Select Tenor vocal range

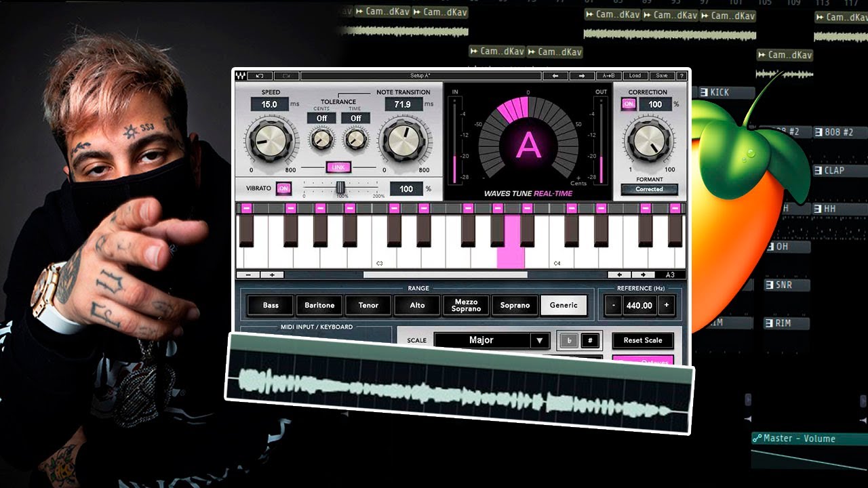tap(368, 306)
